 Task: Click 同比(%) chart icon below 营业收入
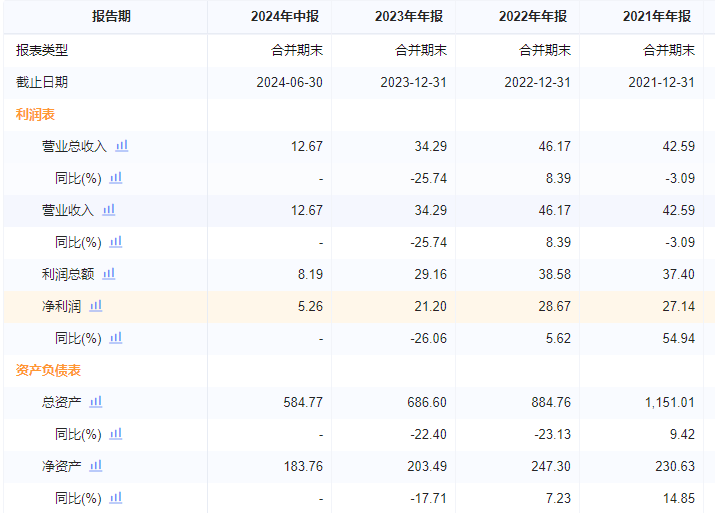coord(116,241)
